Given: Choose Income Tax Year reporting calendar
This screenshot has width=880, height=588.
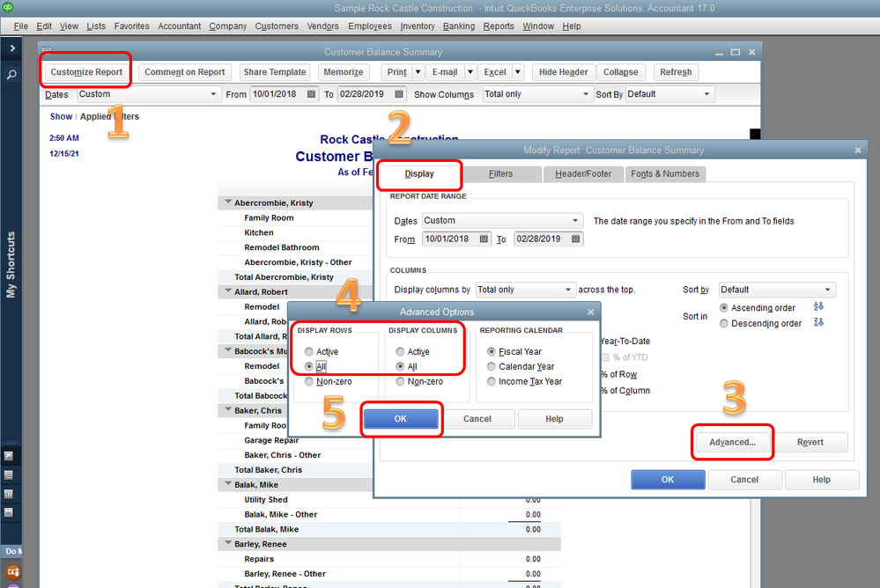Looking at the screenshot, I should tap(492, 381).
